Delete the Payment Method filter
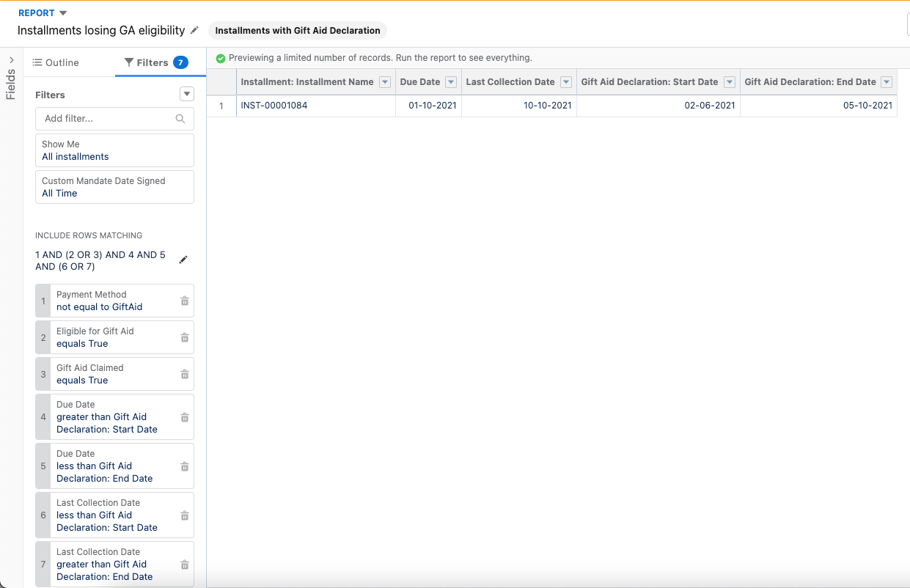 (x=185, y=301)
